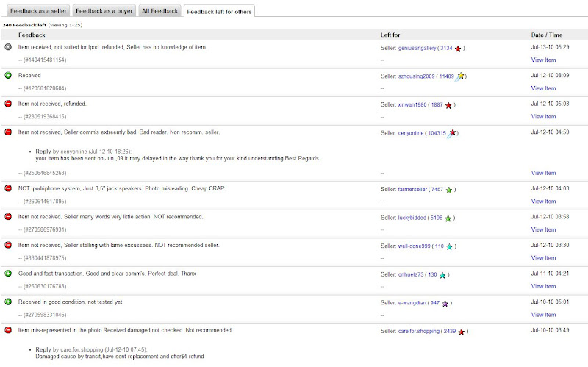Select the Feedback left for others tab
The height and width of the screenshot is (367, 588).
(x=219, y=12)
